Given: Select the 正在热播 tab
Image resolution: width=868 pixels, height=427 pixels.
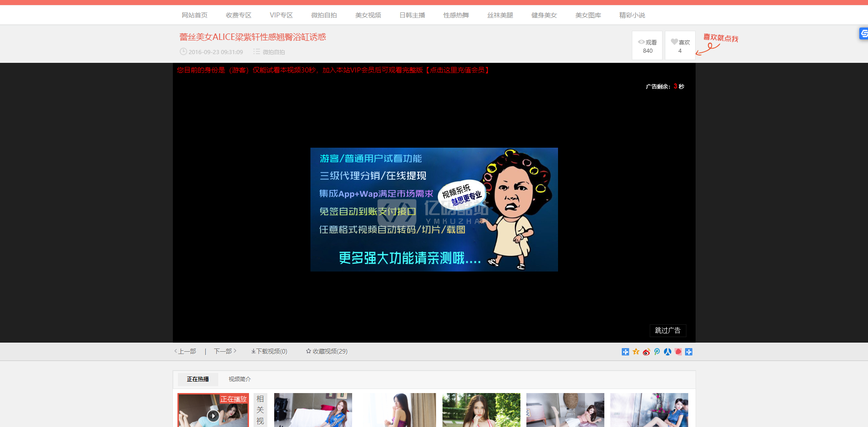Looking at the screenshot, I should (x=198, y=379).
